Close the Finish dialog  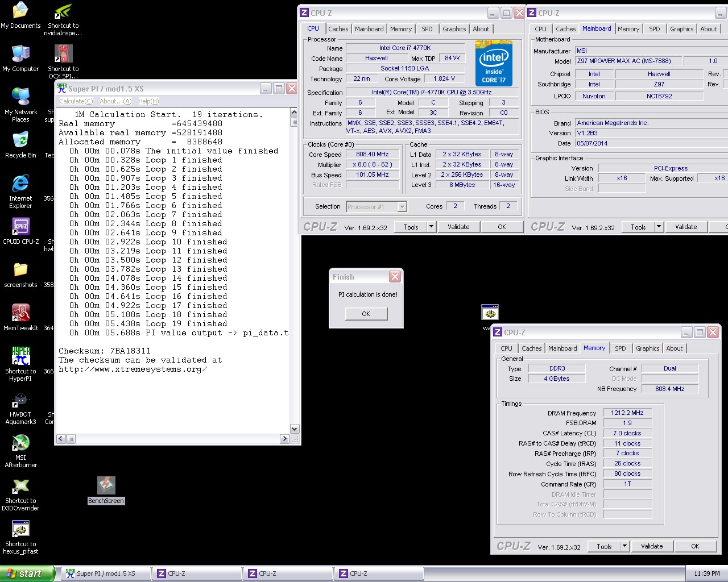point(395,277)
